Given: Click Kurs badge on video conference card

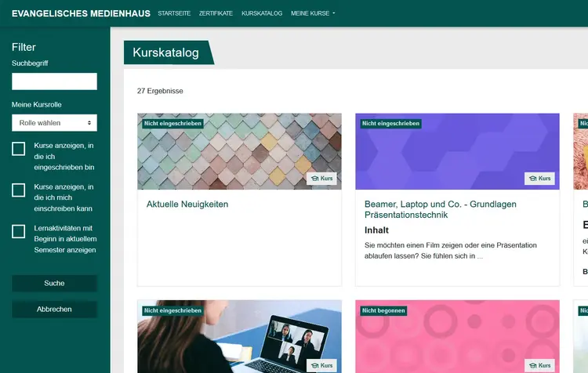Looking at the screenshot, I should 322,365.
